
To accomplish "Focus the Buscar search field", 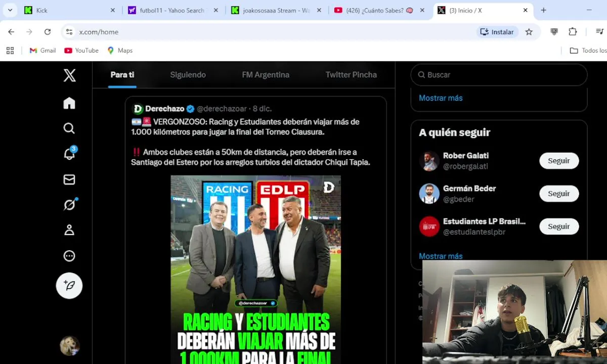I will coord(499,75).
